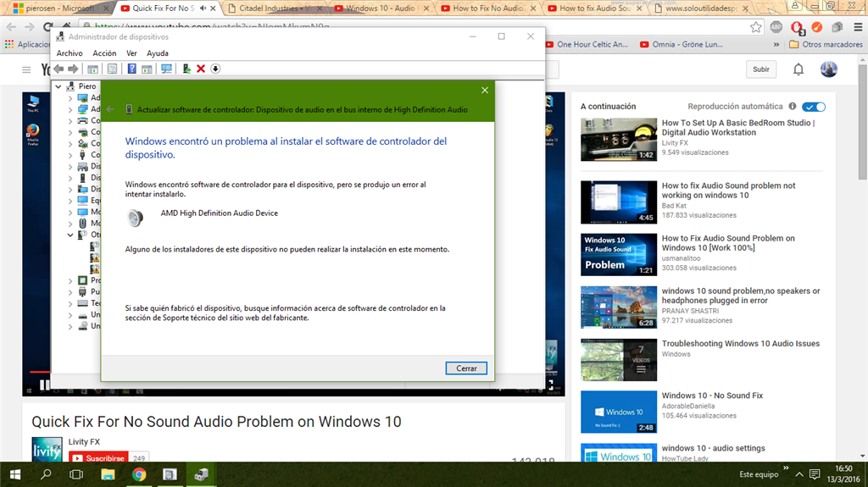
Task: Open 'Troubleshooting Windows 10 Audio Issues' video title
Action: point(741,344)
